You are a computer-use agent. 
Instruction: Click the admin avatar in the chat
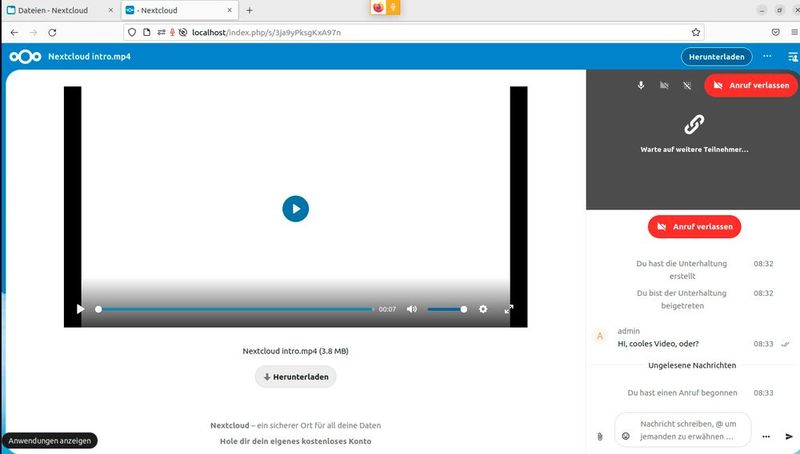pos(600,336)
